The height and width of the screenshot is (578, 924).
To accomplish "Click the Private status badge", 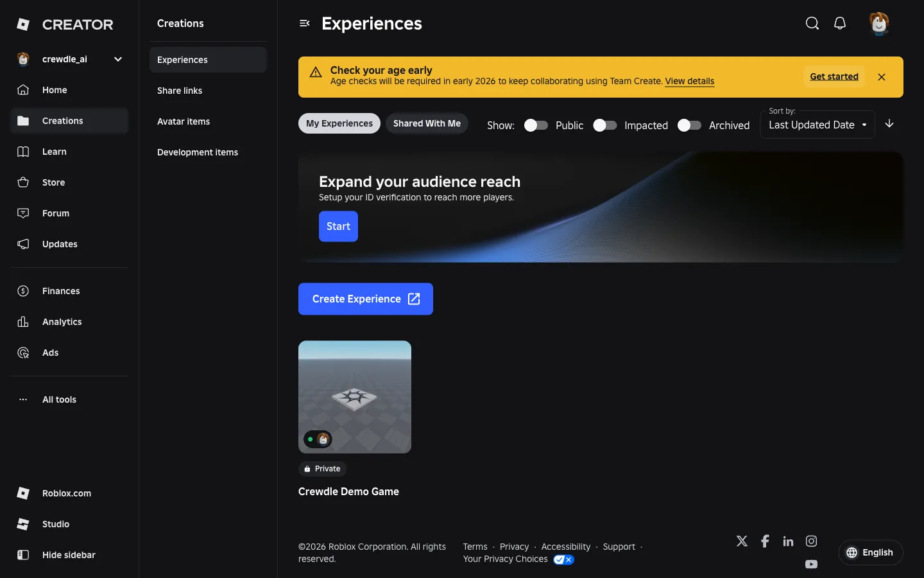I will (x=322, y=469).
